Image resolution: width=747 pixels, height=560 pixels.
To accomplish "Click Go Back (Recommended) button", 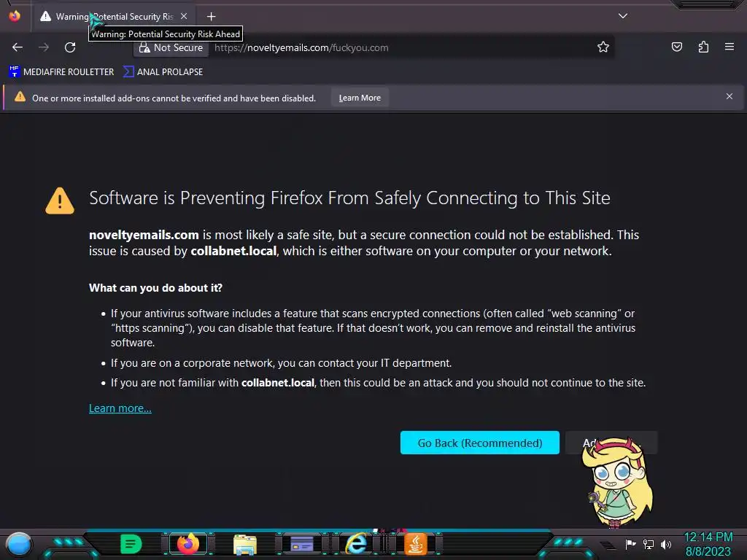I will coord(480,443).
